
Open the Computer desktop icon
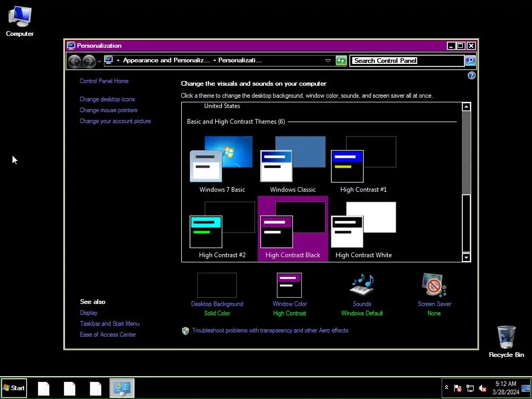click(x=20, y=21)
